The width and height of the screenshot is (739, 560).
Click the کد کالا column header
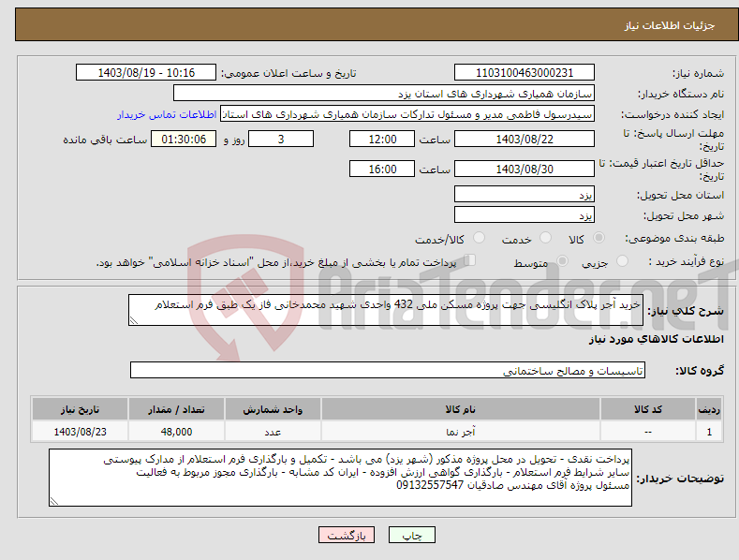648,409
